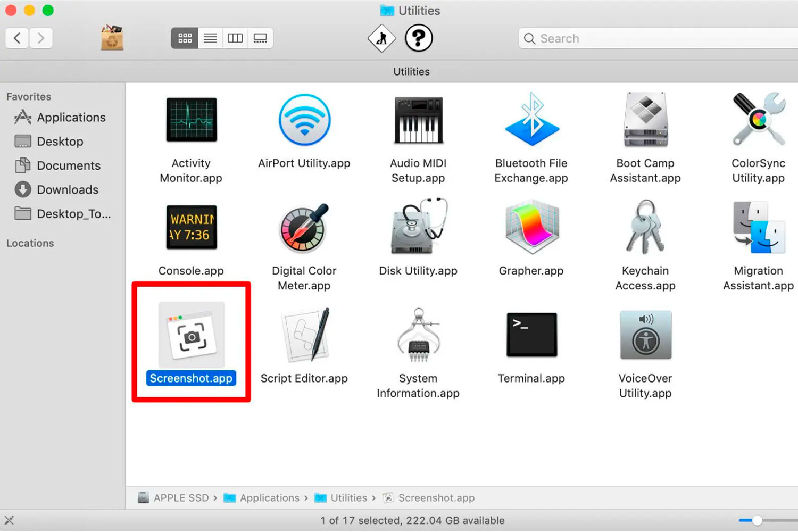Select the AirPort Utility.app icon
Screen dimensions: 798x532
click(x=304, y=120)
